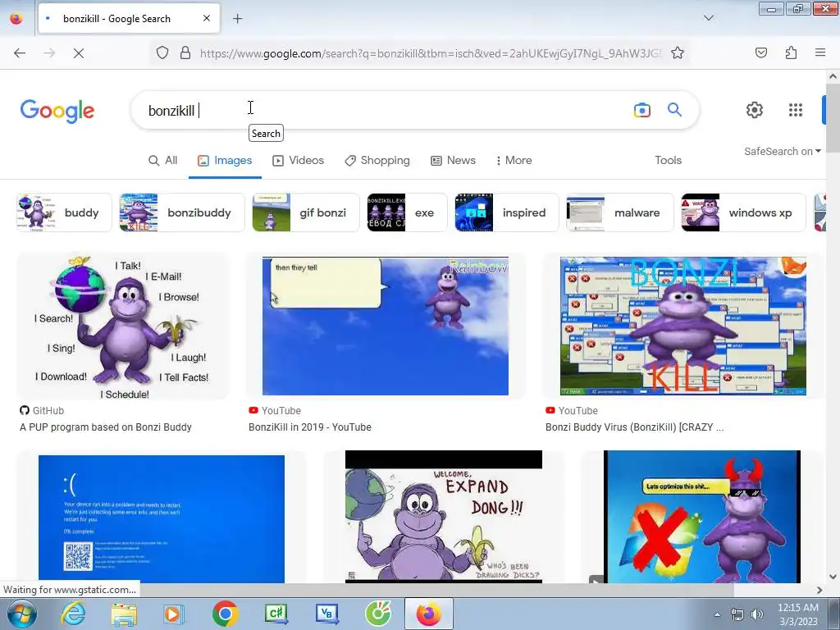Open volume speaker tray icon
Screen dimensions: 840x630
(757, 615)
